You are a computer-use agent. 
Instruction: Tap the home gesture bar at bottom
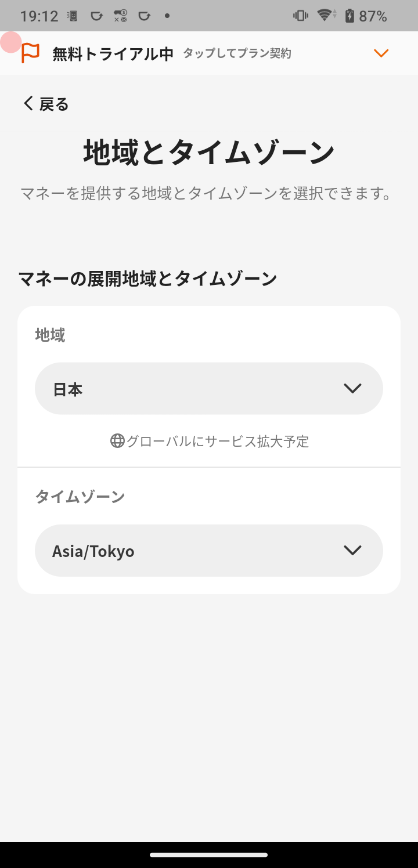click(208, 855)
